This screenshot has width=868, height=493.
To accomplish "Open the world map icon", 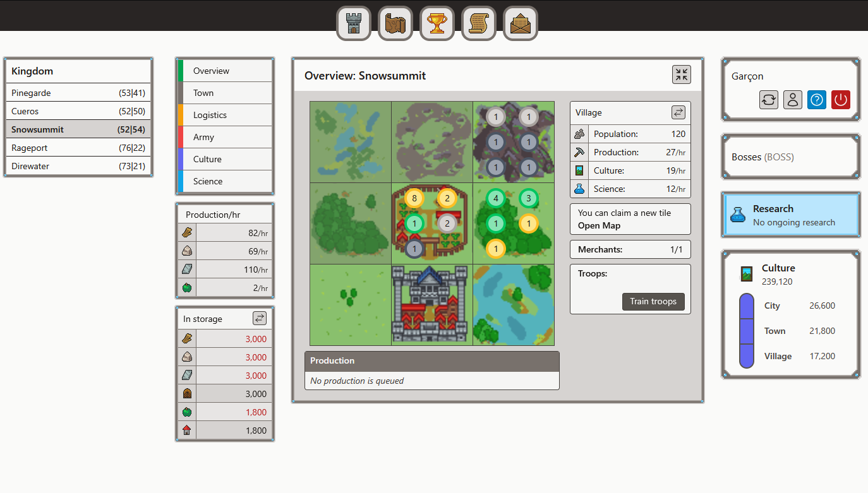I will (395, 23).
